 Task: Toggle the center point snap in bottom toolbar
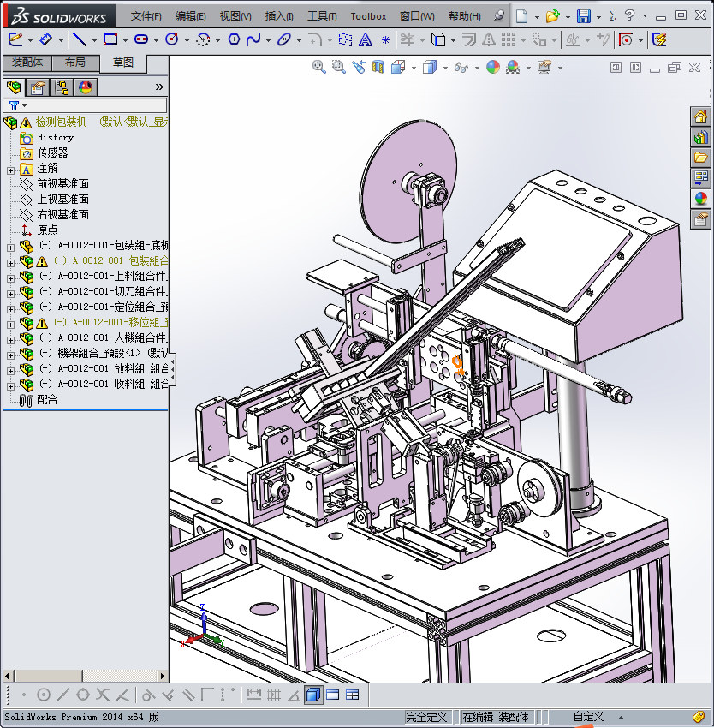coord(43,695)
